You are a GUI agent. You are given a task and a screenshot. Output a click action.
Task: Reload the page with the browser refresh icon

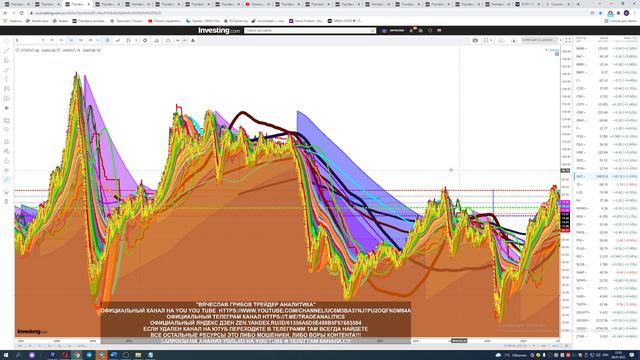21,13
